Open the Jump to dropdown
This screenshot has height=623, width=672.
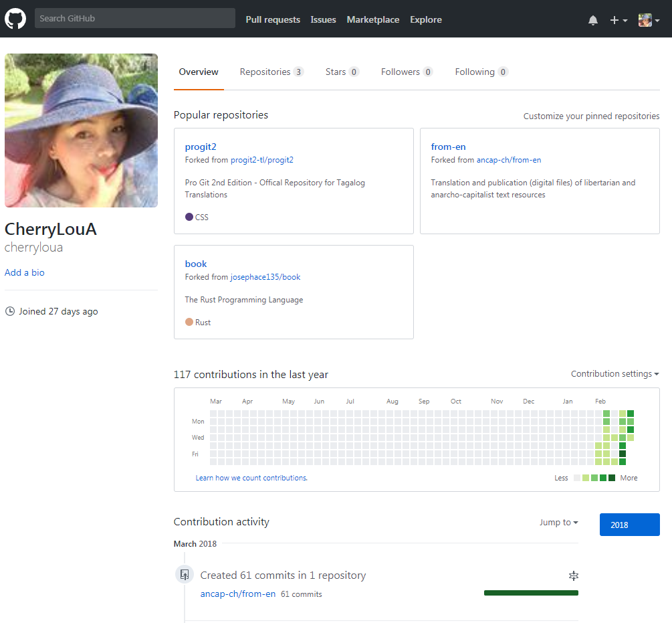(559, 522)
